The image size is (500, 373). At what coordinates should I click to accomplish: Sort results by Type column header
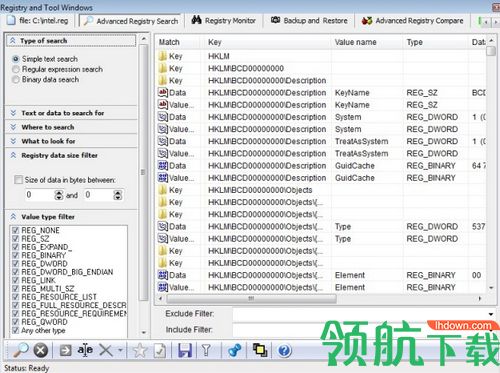tap(435, 42)
